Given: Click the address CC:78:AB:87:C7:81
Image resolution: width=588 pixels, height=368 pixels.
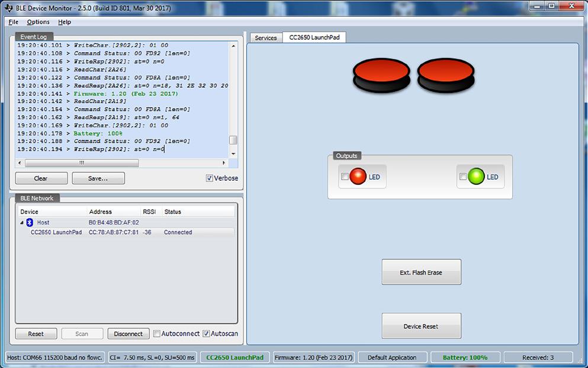Looking at the screenshot, I should 114,232.
